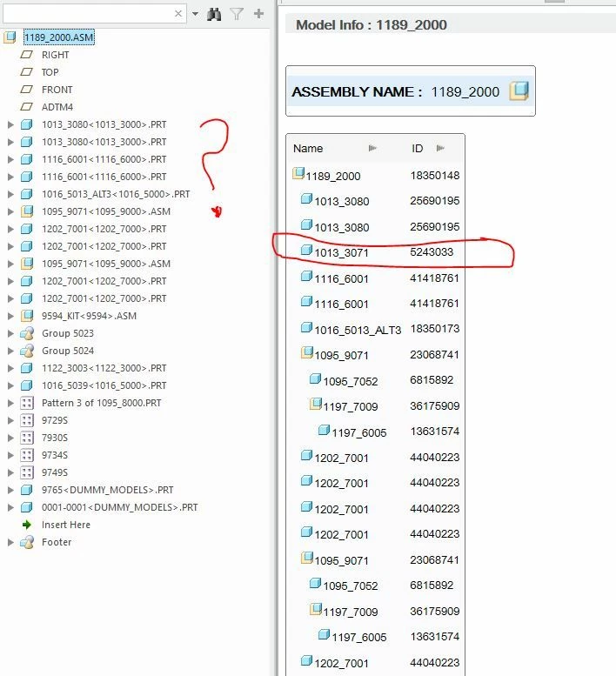This screenshot has width=616, height=676.
Task: Expand the 9594_KIT assembly node
Action: [x=10, y=316]
